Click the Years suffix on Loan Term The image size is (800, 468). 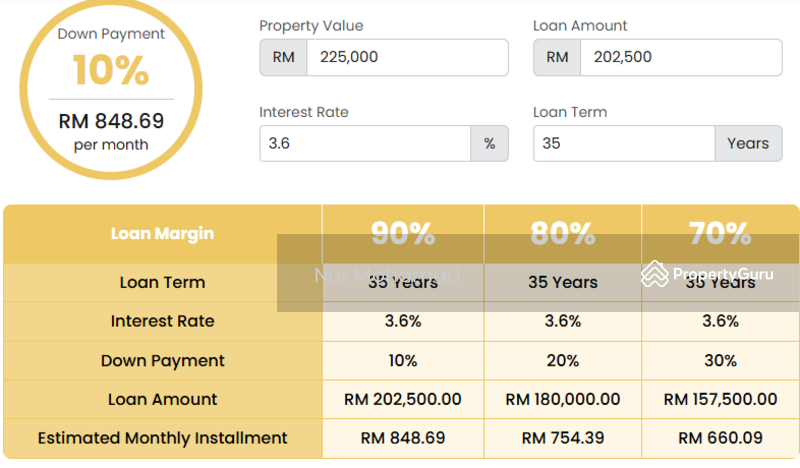pyautogui.click(x=748, y=143)
